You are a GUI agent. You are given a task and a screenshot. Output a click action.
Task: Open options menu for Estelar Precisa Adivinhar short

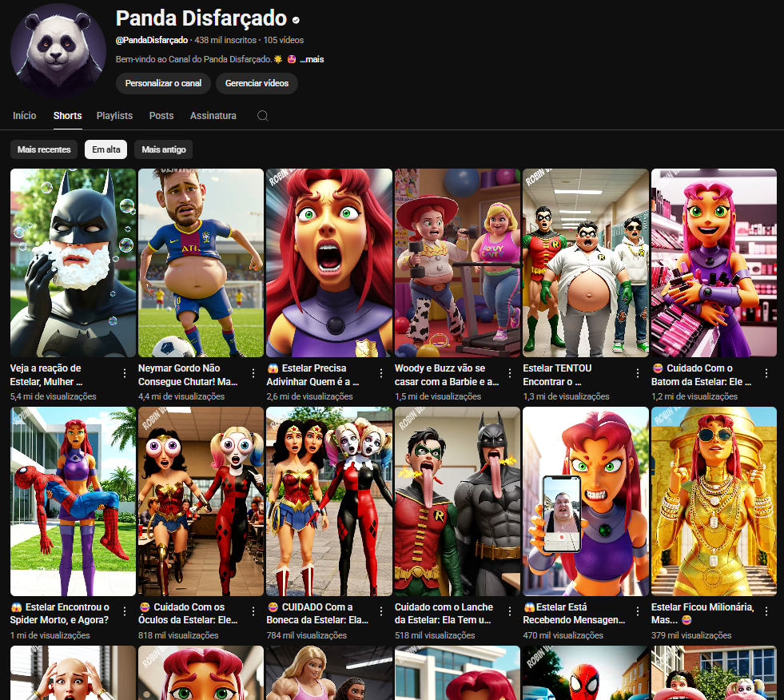(381, 373)
